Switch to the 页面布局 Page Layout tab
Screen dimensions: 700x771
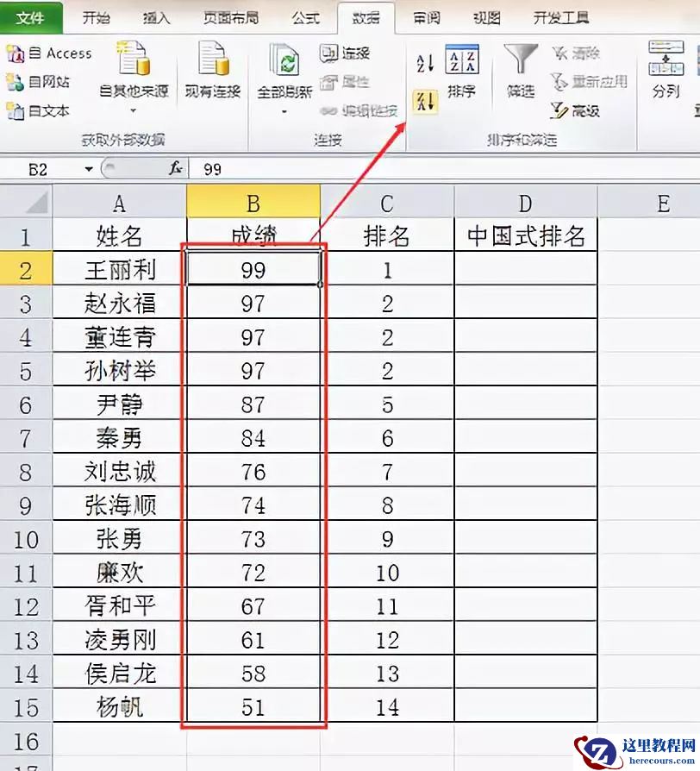click(231, 18)
